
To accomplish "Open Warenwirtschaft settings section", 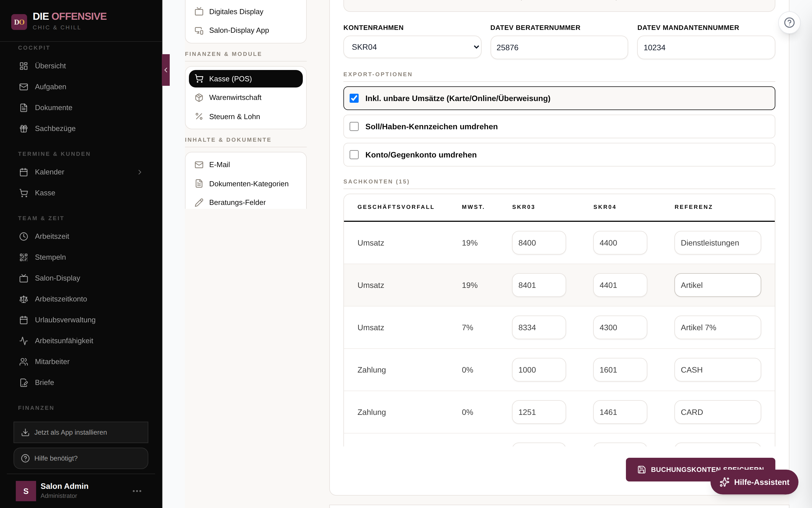I will tap(246, 97).
